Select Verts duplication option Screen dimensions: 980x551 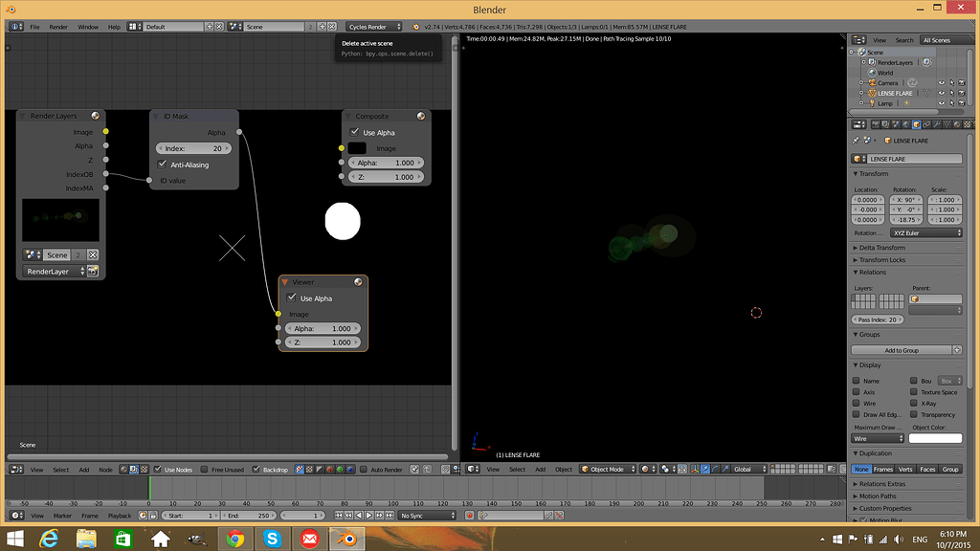[x=905, y=469]
